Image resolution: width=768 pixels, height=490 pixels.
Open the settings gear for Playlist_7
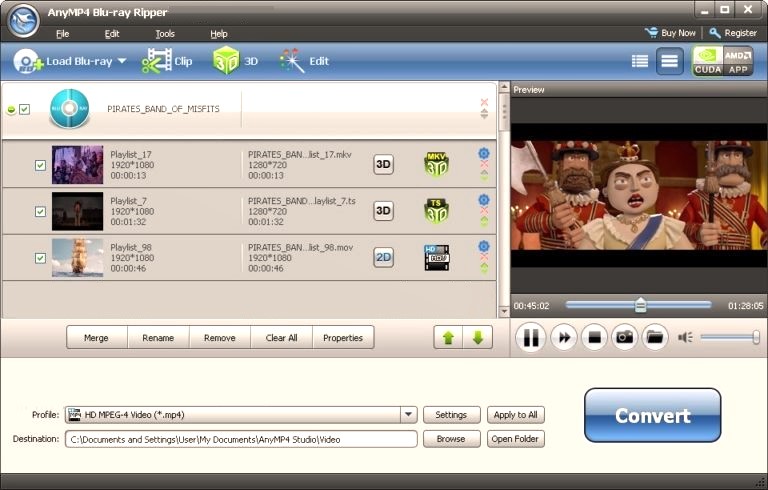484,200
